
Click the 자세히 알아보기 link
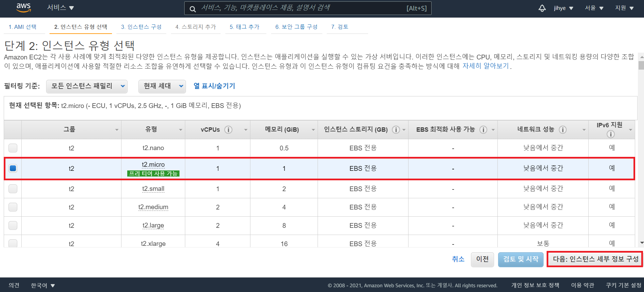tap(486, 66)
